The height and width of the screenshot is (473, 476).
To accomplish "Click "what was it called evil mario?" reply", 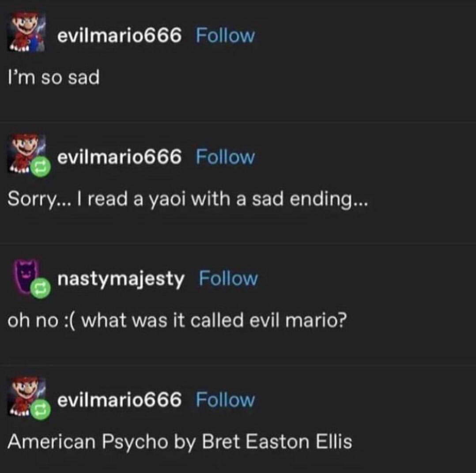I will coord(214,320).
